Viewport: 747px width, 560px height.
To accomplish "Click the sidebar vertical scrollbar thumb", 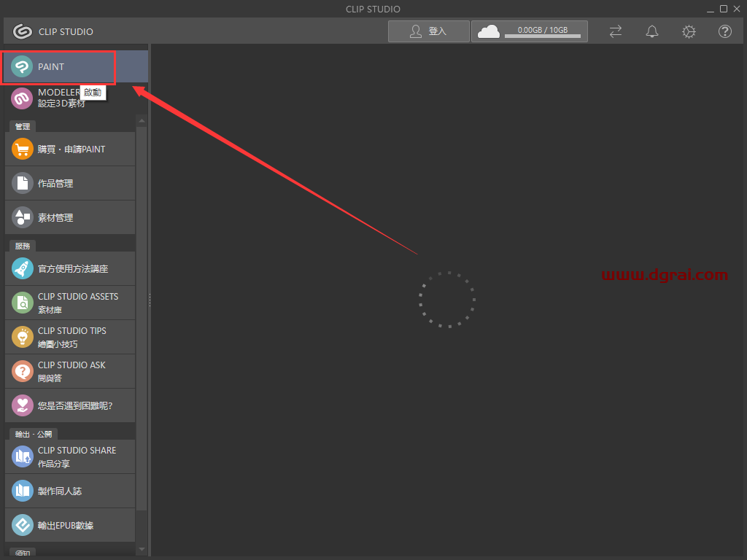I will tap(142, 318).
